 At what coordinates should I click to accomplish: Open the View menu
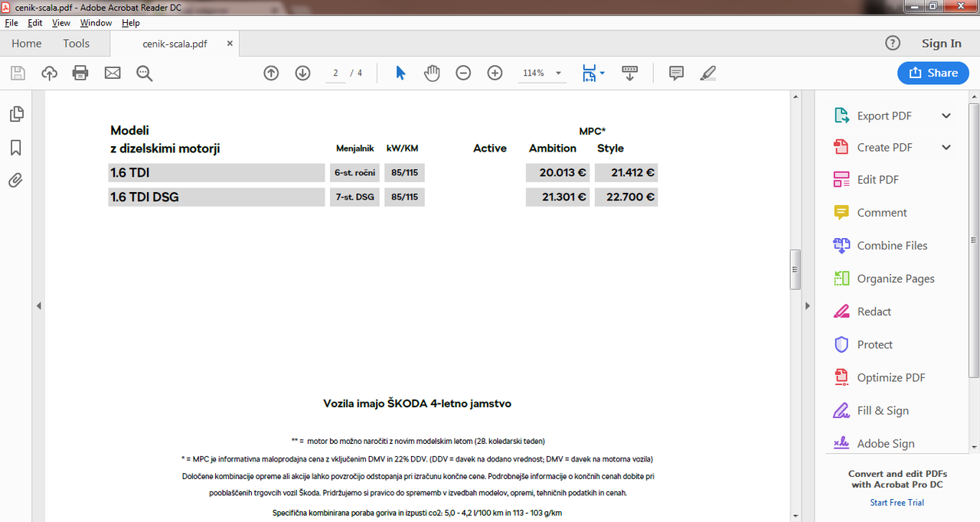click(61, 23)
